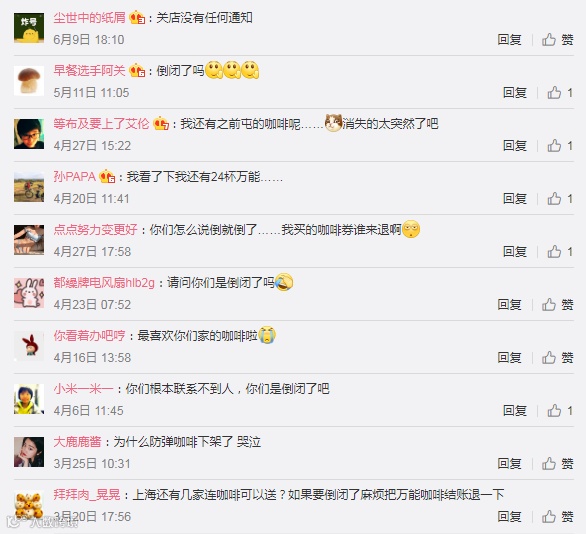Screen dimensions: 586x534
Task: Open 拜拜肉_晃晃's username link
Action: [87, 495]
